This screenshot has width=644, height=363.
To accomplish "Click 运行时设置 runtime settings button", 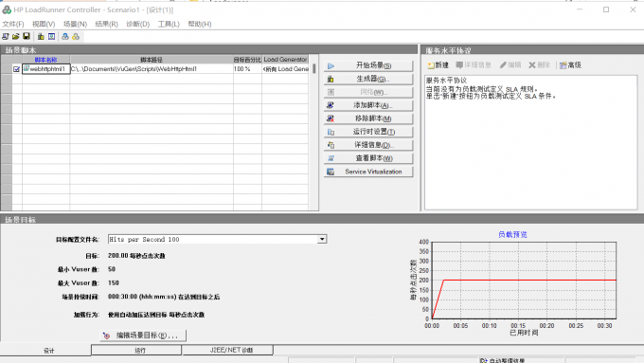I will click(368, 132).
